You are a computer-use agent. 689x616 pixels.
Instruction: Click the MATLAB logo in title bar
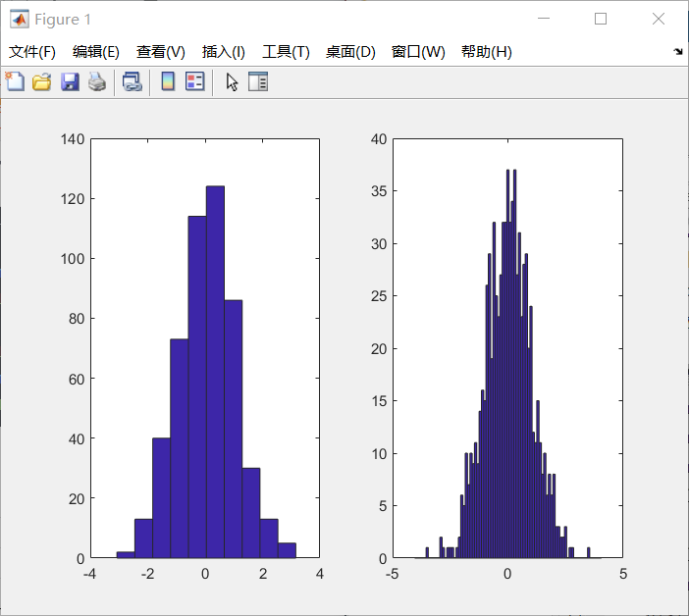20,19
